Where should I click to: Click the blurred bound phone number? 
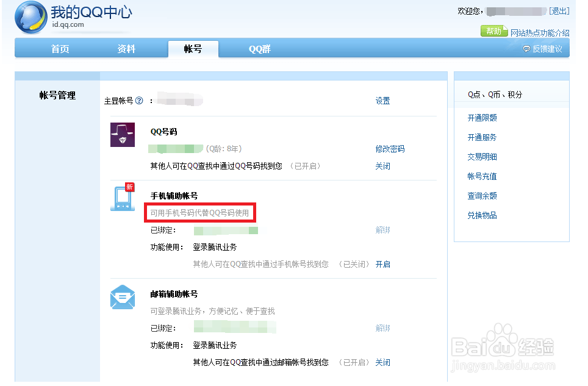[226, 230]
